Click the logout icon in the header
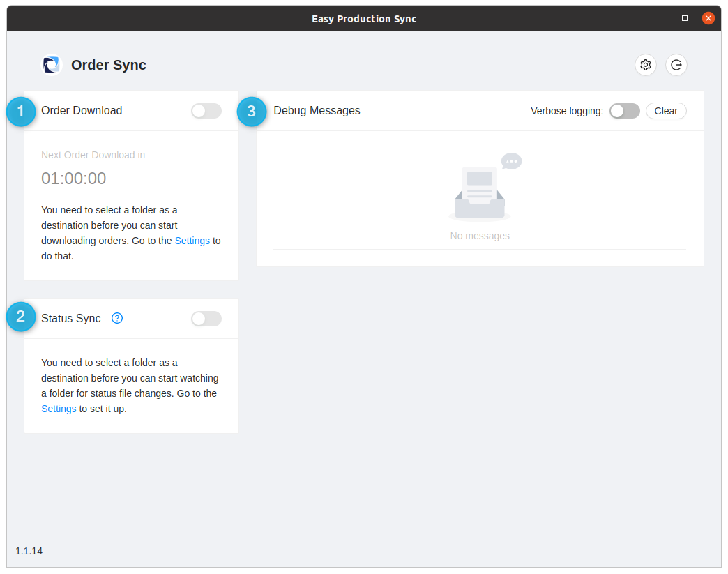This screenshot has width=728, height=574. coord(676,65)
